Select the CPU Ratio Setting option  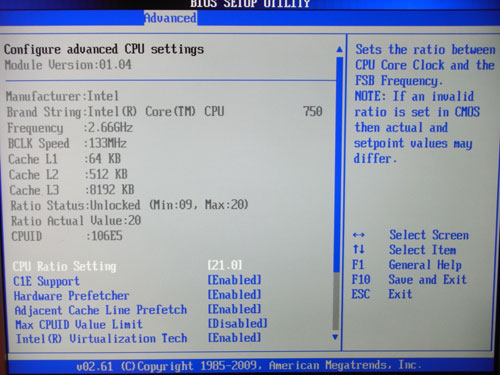65,267
